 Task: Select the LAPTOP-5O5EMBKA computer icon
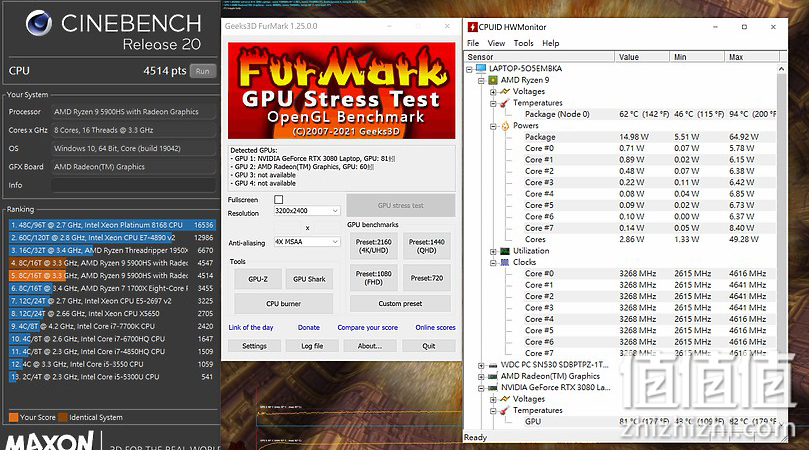(481, 68)
